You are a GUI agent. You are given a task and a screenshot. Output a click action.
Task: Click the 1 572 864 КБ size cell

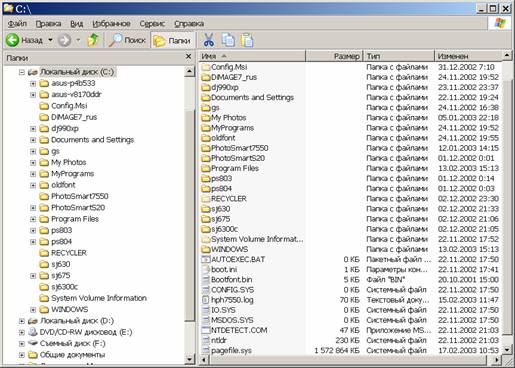(337, 351)
